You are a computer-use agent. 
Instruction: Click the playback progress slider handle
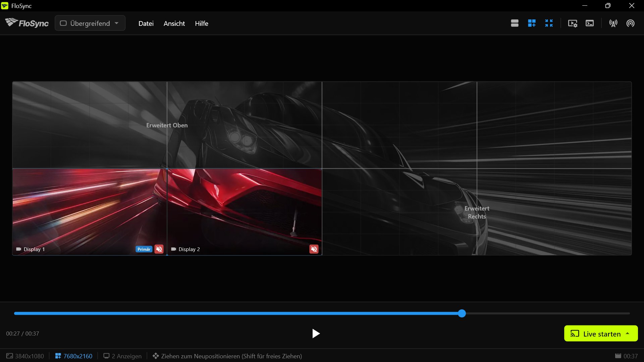tap(462, 313)
